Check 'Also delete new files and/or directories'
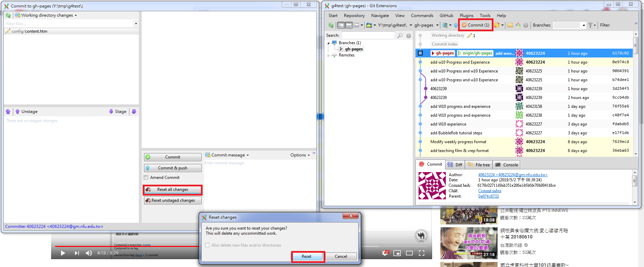The image size is (644, 267). point(207,245)
